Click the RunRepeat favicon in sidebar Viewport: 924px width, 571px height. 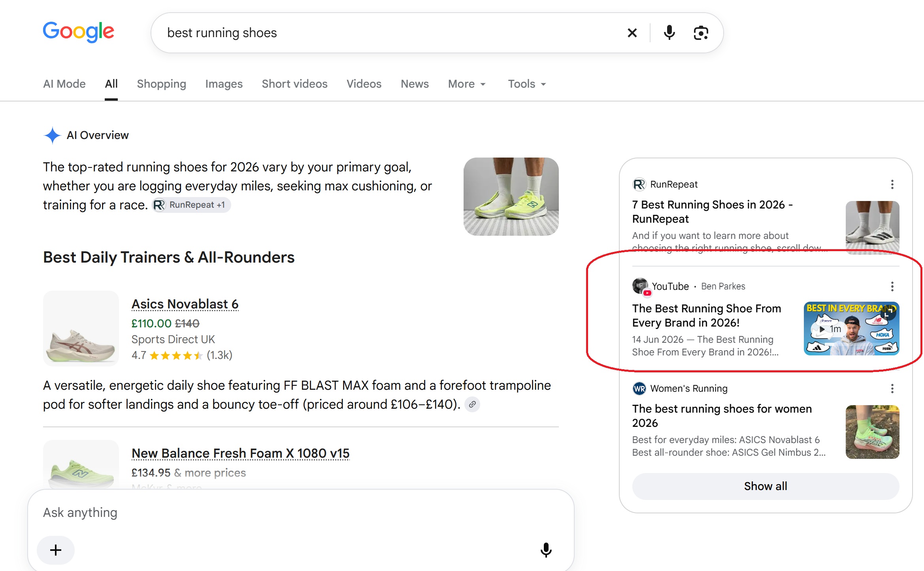coord(639,184)
